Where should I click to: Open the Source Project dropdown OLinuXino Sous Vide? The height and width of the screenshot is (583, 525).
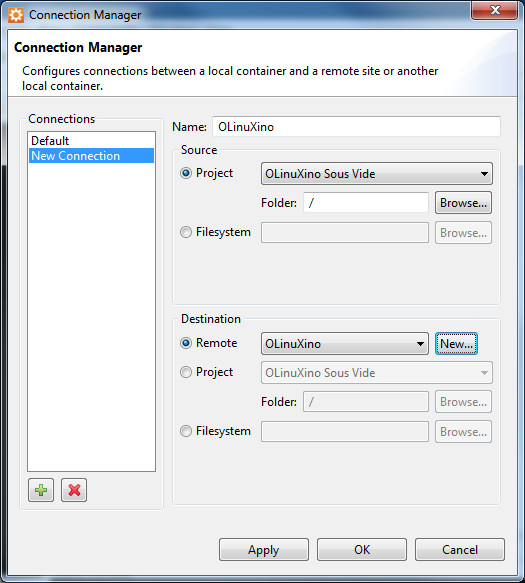point(377,174)
